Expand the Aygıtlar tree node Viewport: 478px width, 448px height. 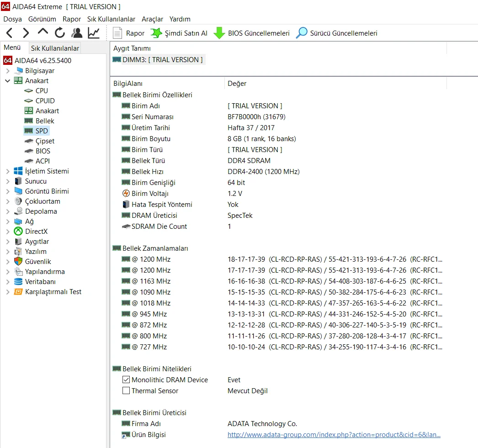click(8, 242)
